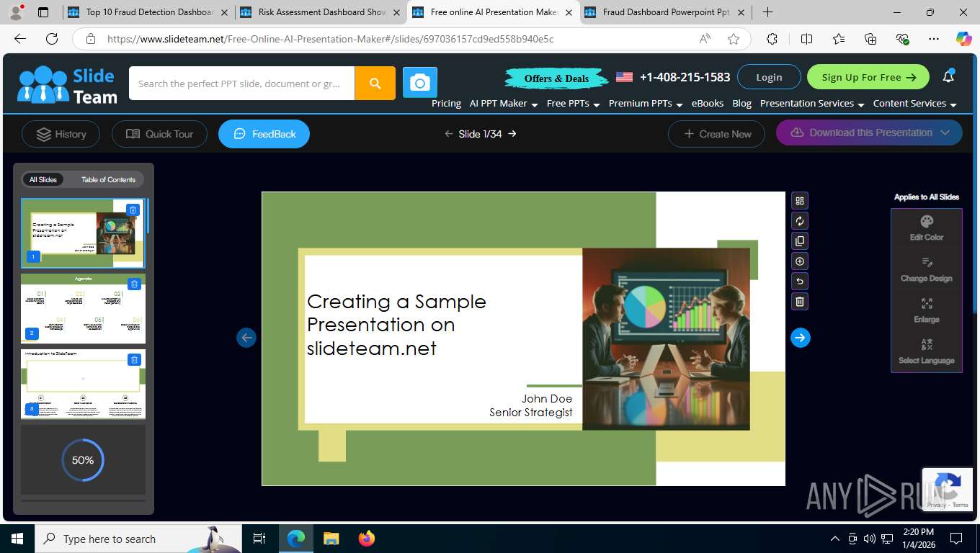
Task: Switch to All Slides view
Action: (43, 179)
